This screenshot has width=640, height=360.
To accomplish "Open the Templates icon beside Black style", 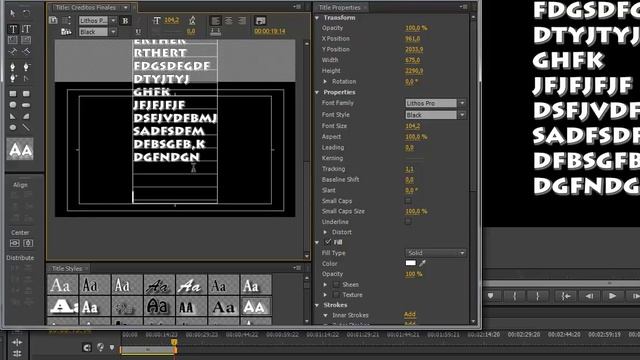I will [66, 31].
